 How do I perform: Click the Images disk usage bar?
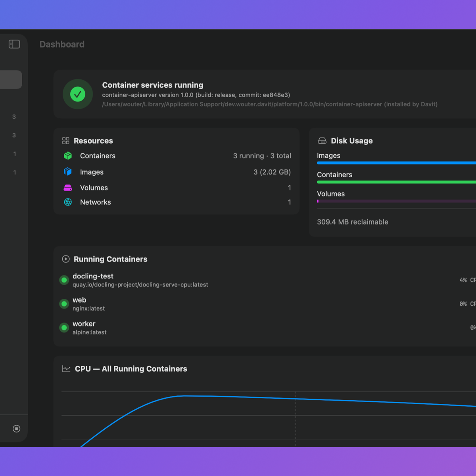point(396,163)
